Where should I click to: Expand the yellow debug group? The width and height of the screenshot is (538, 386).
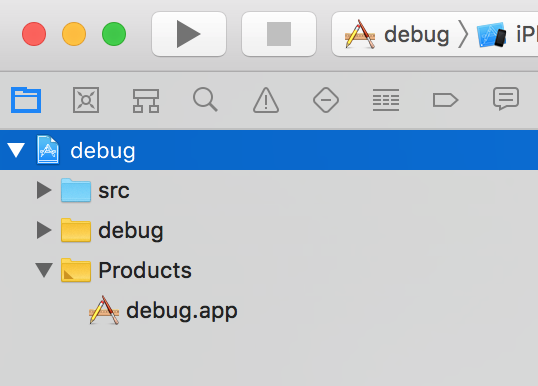44,230
